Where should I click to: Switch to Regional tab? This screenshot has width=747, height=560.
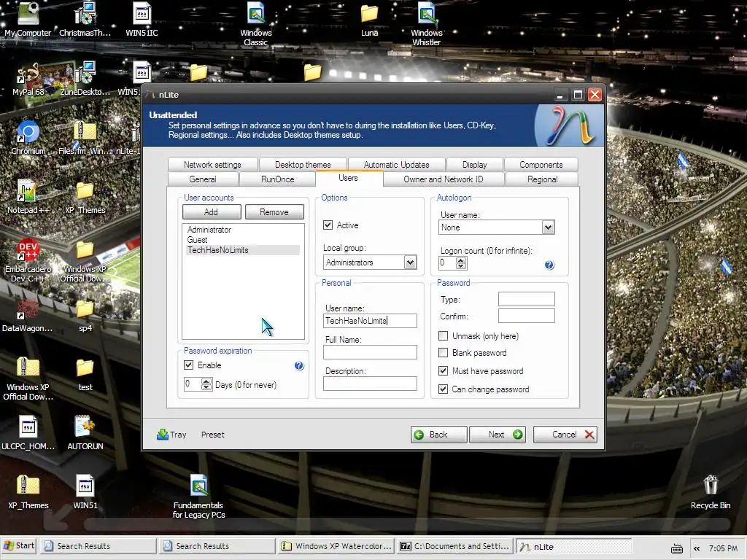coord(542,179)
